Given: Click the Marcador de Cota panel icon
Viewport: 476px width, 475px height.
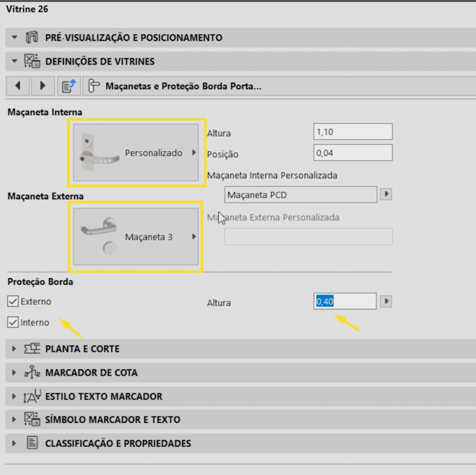Looking at the screenshot, I should click(x=32, y=372).
